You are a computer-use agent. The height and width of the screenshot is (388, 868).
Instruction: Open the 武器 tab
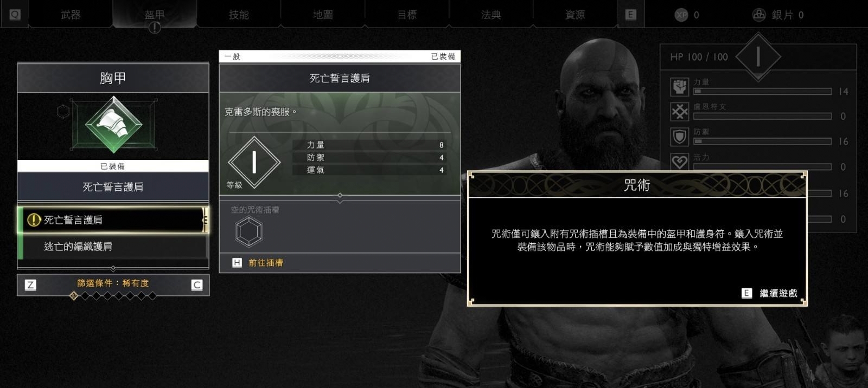(x=71, y=15)
